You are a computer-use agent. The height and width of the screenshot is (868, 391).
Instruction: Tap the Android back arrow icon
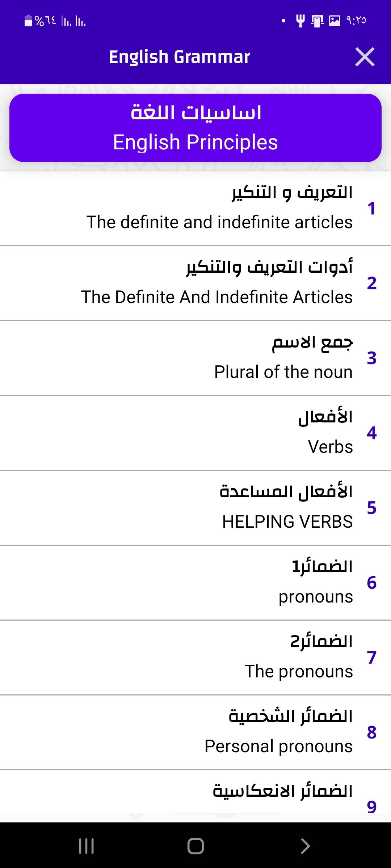(x=305, y=846)
